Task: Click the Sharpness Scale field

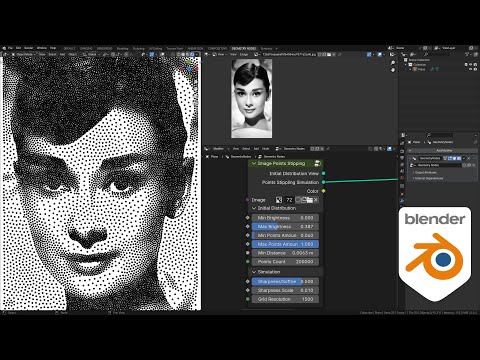Action: (x=285, y=290)
